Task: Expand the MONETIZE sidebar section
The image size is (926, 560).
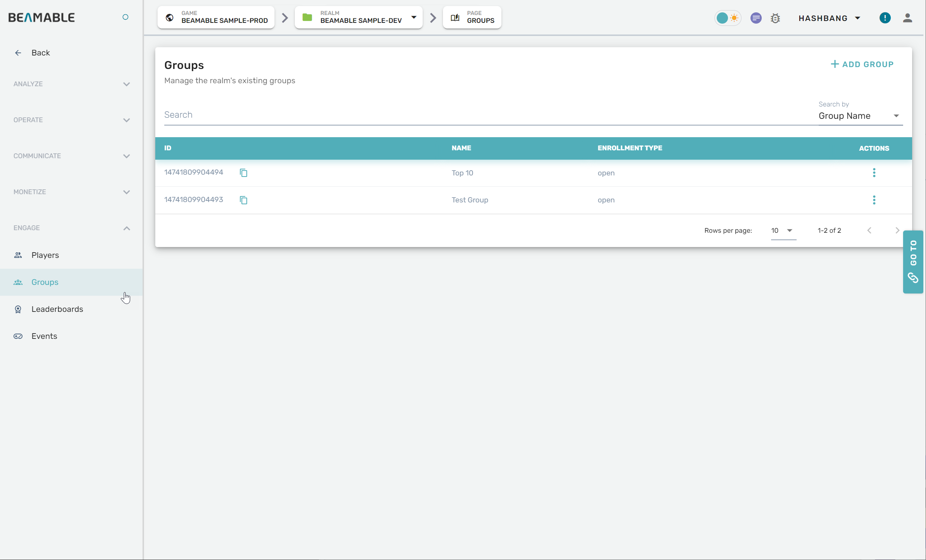Action: (x=127, y=192)
